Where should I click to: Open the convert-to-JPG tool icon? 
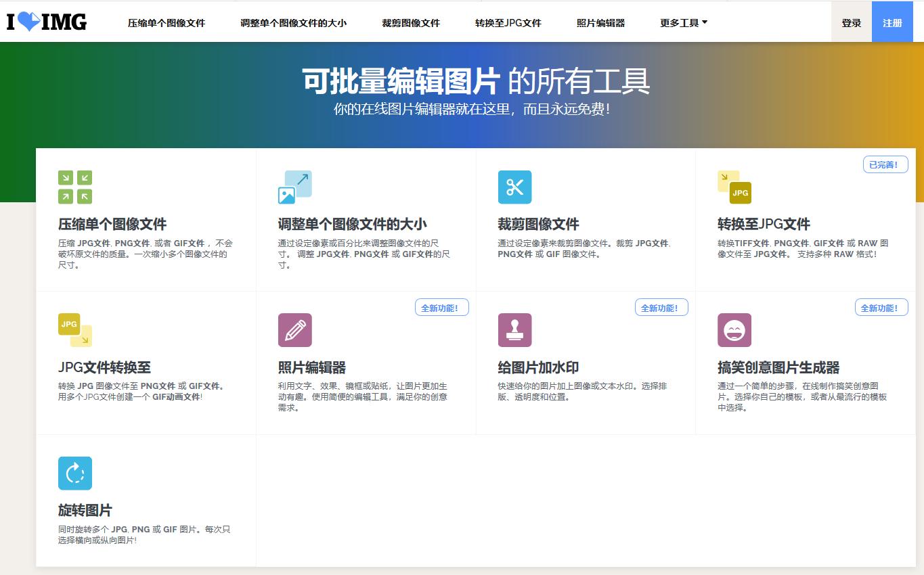coord(734,187)
